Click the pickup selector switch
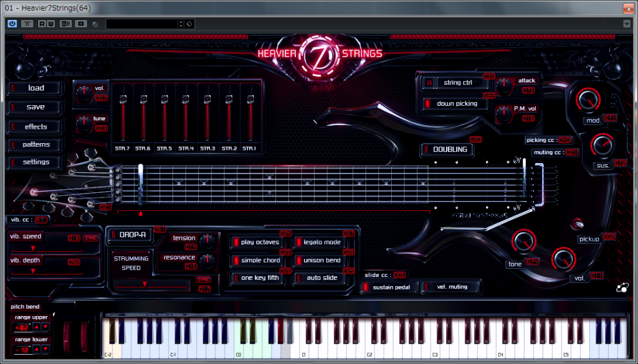The width and height of the screenshot is (638, 364). coord(579,224)
